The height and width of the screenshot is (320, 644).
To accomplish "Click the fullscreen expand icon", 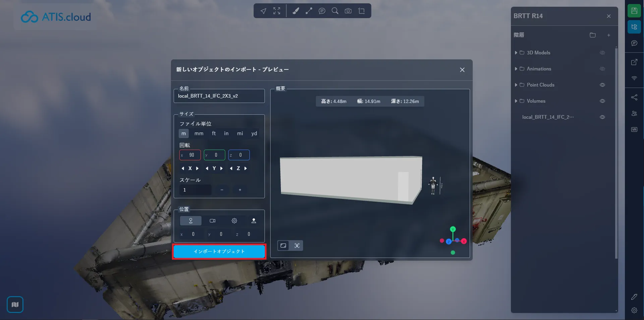I will pyautogui.click(x=277, y=11).
